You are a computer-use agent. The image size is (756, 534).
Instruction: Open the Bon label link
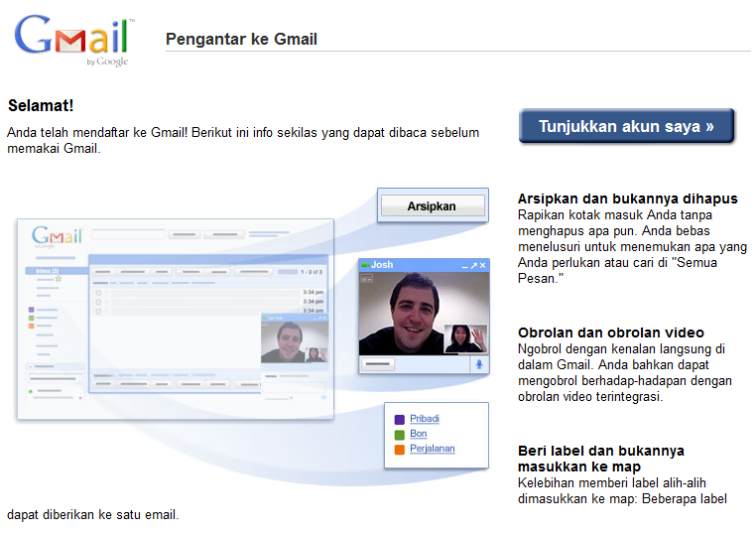pyautogui.click(x=418, y=433)
